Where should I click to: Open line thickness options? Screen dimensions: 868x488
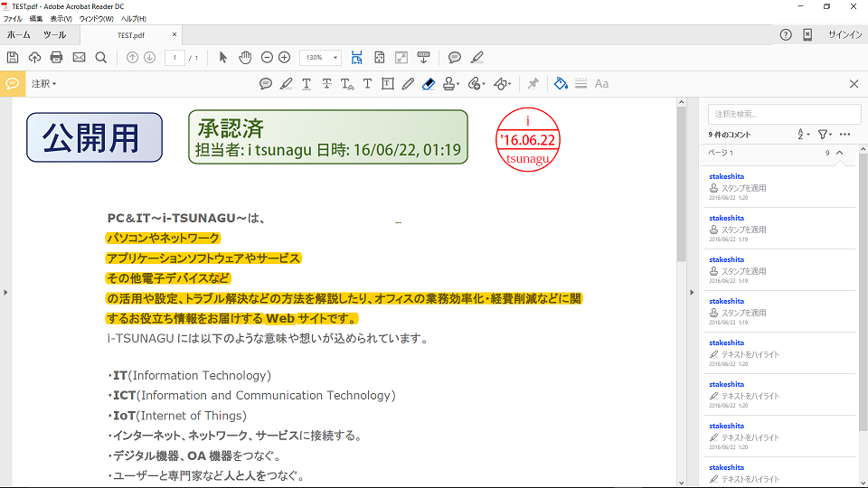580,84
